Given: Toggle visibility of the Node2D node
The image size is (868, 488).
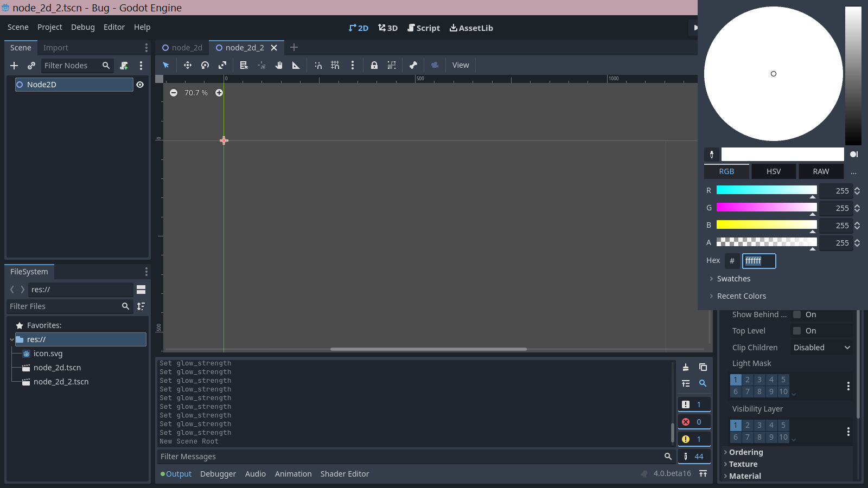Looking at the screenshot, I should [x=140, y=85].
